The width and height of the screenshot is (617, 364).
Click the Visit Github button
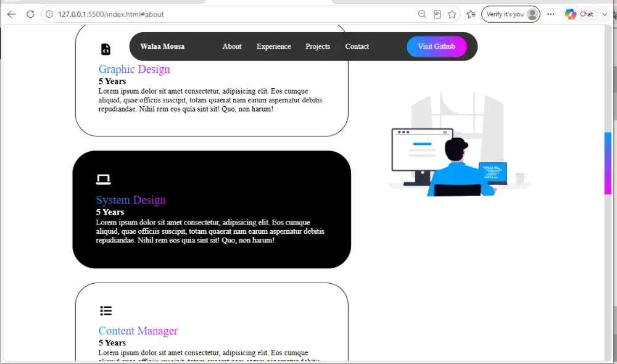pyautogui.click(x=436, y=46)
